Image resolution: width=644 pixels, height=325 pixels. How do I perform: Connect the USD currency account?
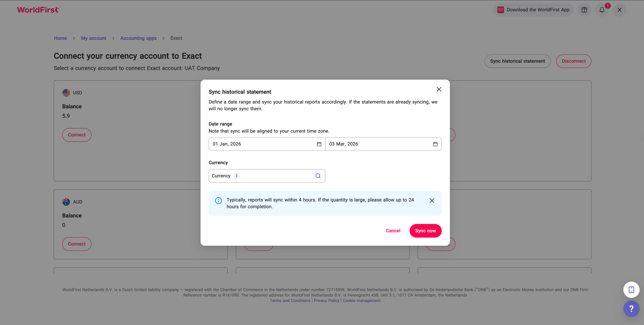[77, 135]
